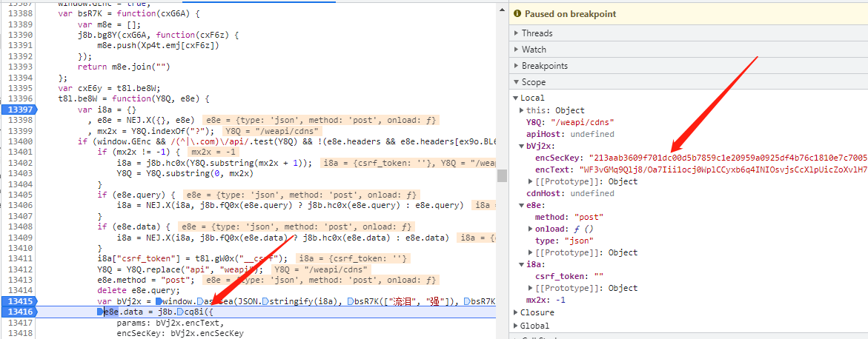Expand the Closure scope

click(516, 312)
